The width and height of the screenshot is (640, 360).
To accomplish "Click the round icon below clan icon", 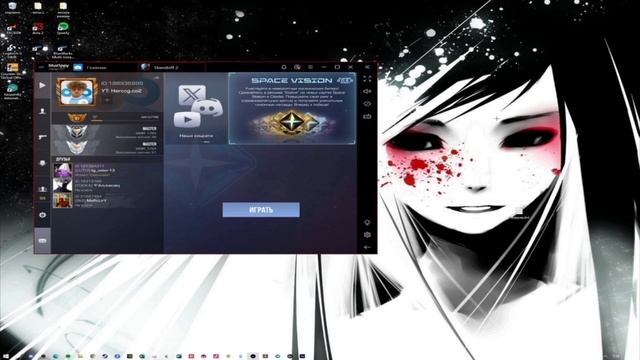I will (x=42, y=215).
